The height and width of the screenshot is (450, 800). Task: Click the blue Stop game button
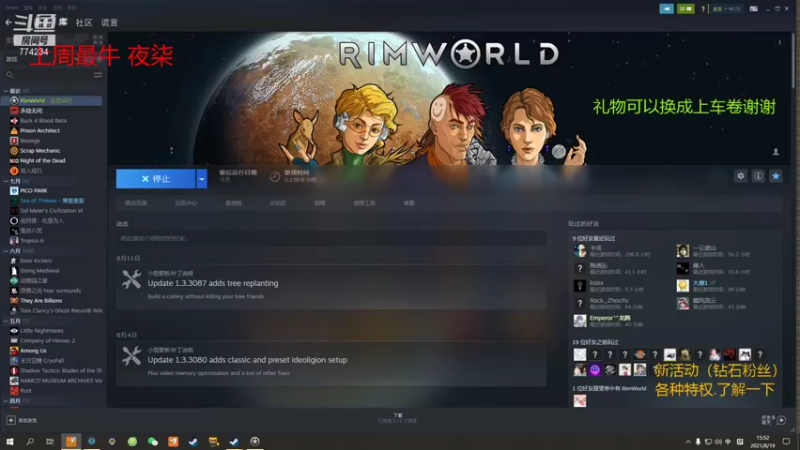pos(156,179)
